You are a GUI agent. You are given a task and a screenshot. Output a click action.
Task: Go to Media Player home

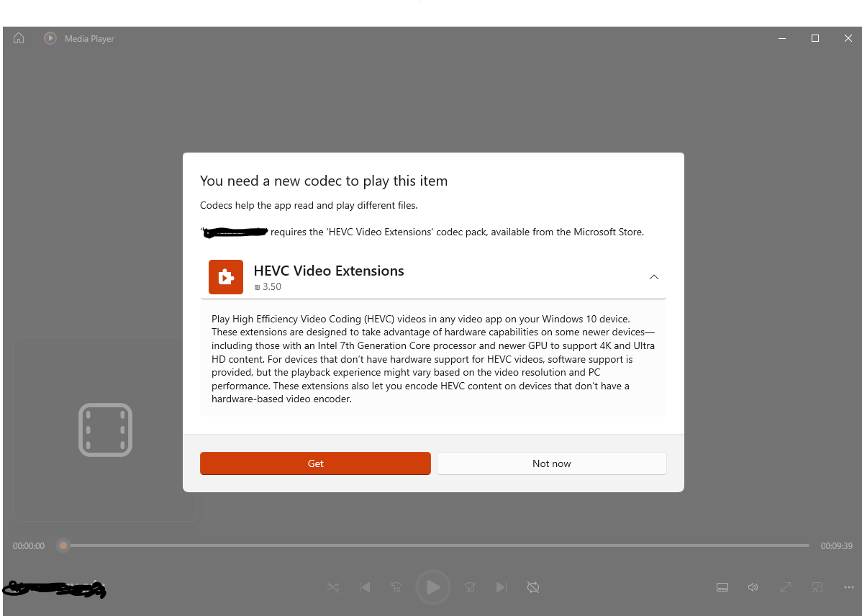pos(19,38)
